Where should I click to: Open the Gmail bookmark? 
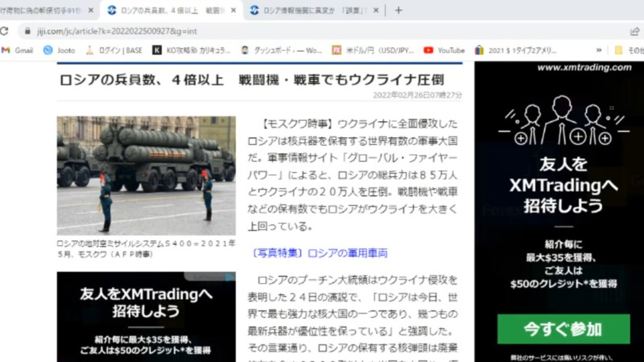pyautogui.click(x=17, y=50)
